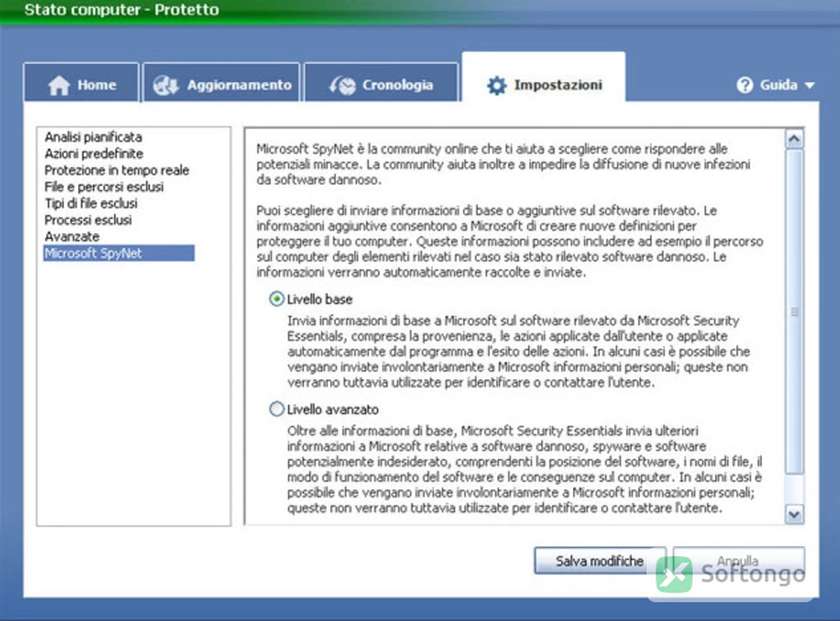Click the Livello avanzato label text
Screen dimensions: 840x621
pyautogui.click(x=332, y=410)
